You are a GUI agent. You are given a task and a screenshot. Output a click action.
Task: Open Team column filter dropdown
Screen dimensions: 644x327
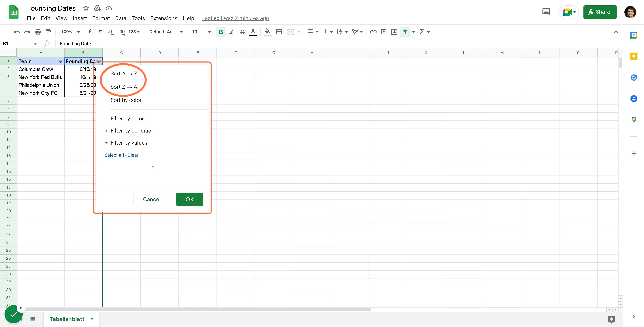pos(60,61)
